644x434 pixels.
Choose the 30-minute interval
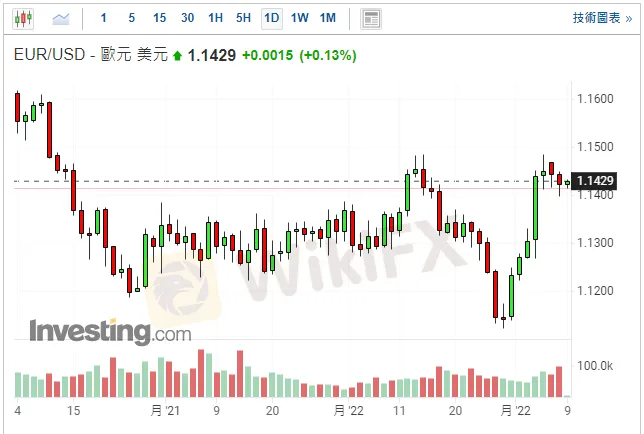[187, 18]
